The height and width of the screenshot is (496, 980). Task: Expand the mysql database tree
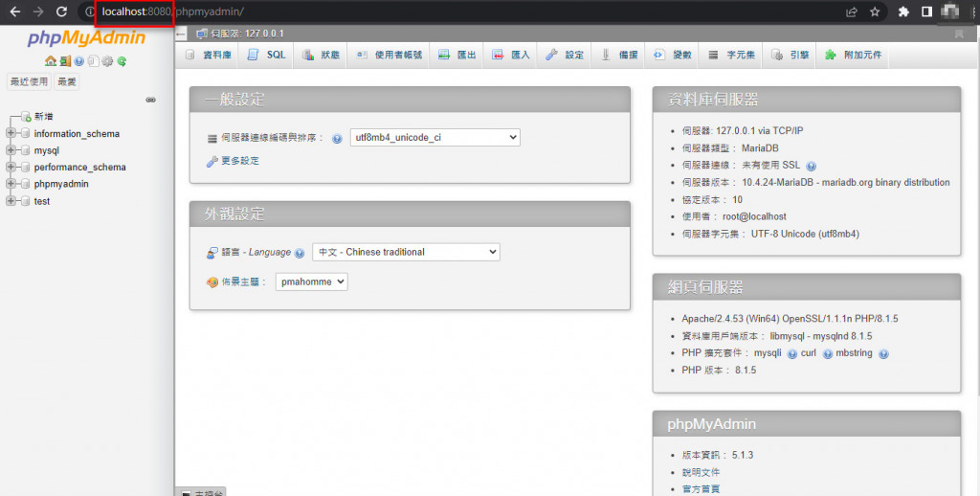[x=10, y=150]
